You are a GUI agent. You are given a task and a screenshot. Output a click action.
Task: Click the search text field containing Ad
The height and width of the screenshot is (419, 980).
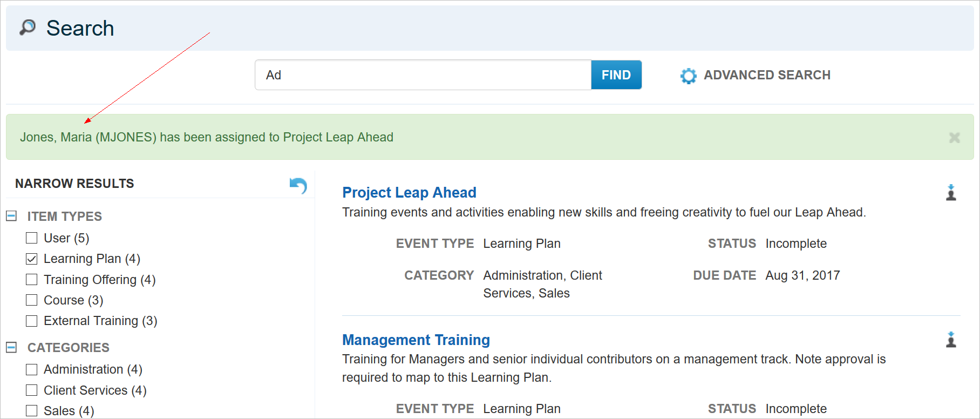[x=423, y=75]
